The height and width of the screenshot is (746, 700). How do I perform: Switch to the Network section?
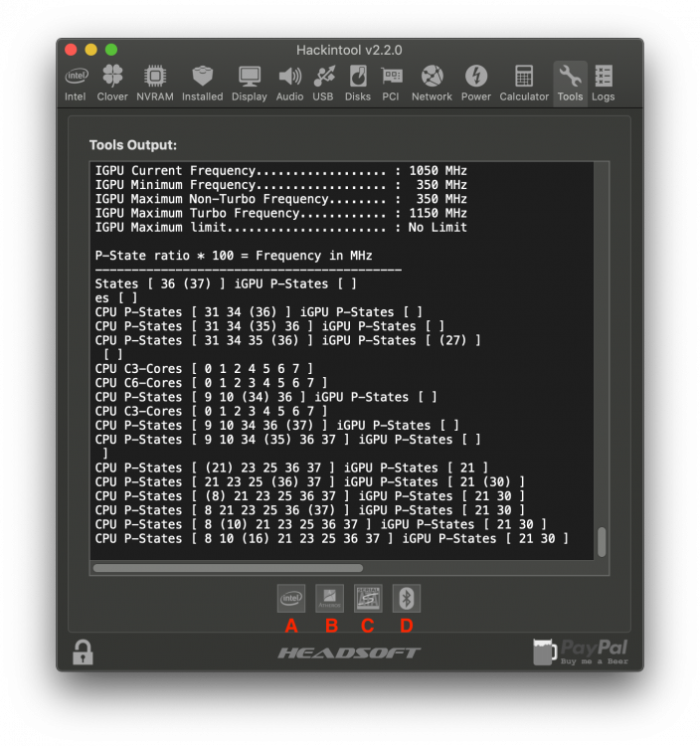click(432, 84)
